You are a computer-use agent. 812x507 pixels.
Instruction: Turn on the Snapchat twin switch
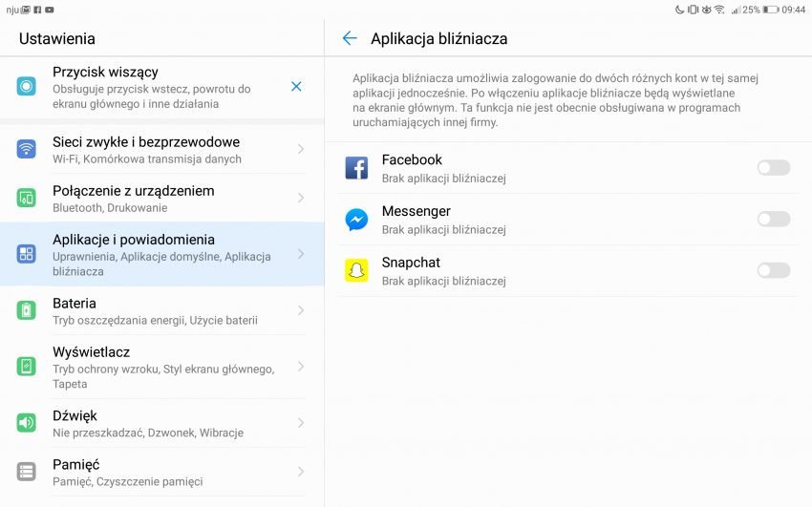[x=773, y=270]
